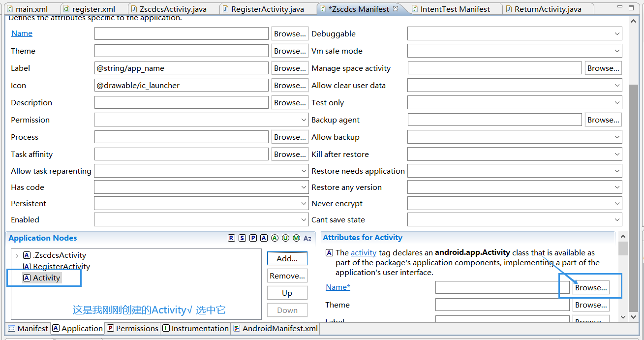Viewport: 644px width, 340px height.
Task: Click the Az alphabetical sort icon
Action: pyautogui.click(x=307, y=238)
